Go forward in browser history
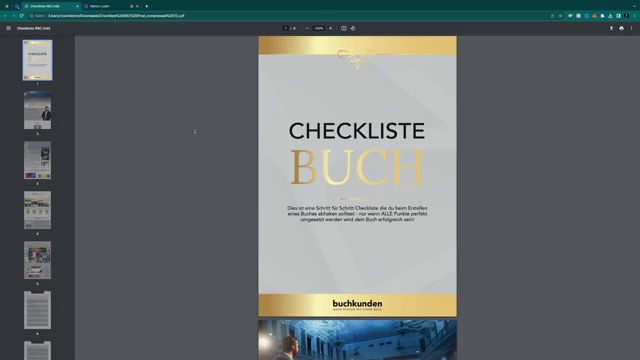Image resolution: width=640 pixels, height=360 pixels. [13, 16]
